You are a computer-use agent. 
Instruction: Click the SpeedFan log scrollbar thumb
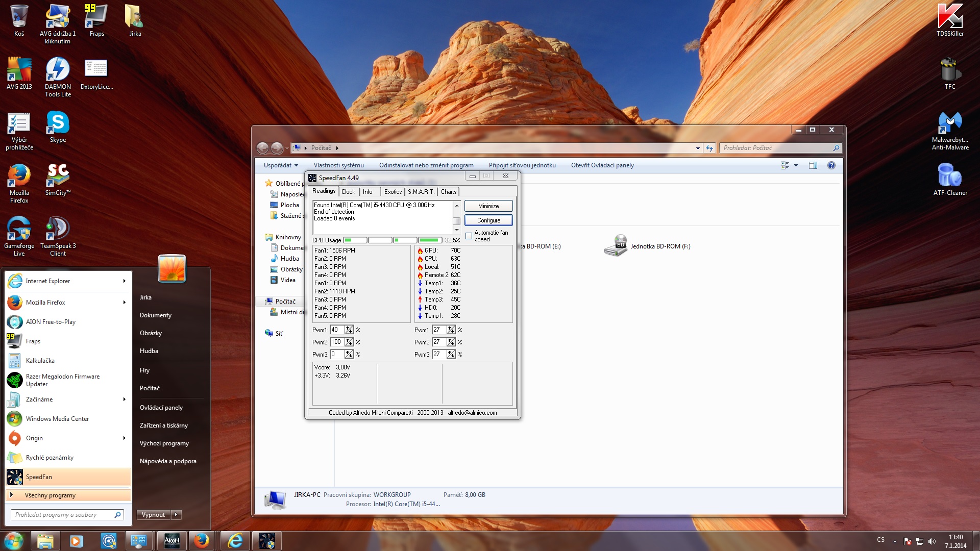click(457, 221)
